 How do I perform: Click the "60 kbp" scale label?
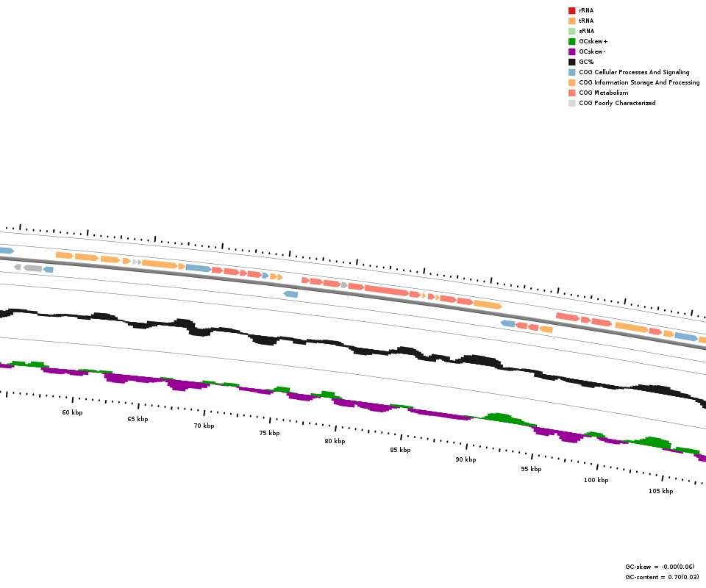point(72,412)
